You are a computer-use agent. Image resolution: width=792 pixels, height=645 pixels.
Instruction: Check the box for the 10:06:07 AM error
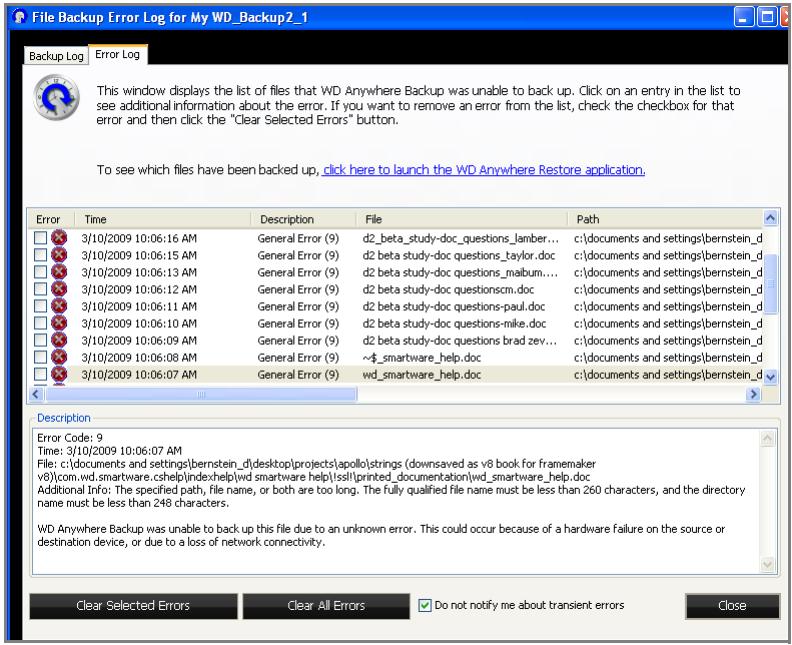pos(40,374)
